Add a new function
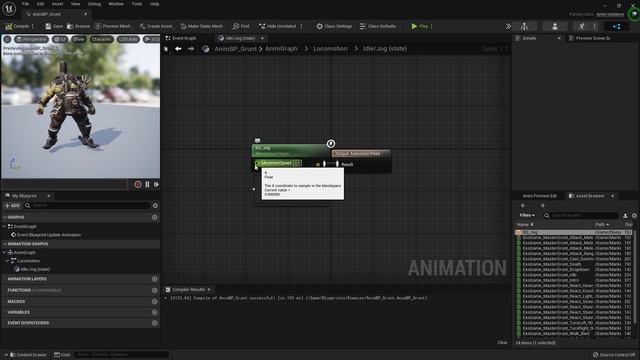The height and width of the screenshot is (360, 640). [x=155, y=290]
